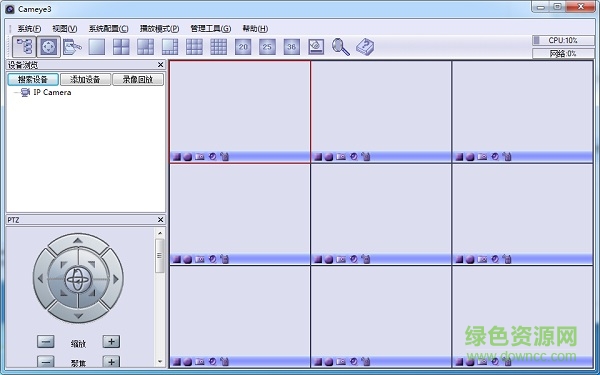The height and width of the screenshot is (375, 600).
Task: Decrease focus with 聚焦 minus button
Action: 46,361
